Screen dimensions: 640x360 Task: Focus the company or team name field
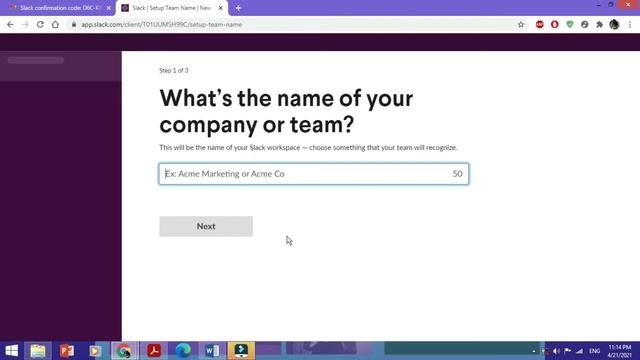click(313, 174)
